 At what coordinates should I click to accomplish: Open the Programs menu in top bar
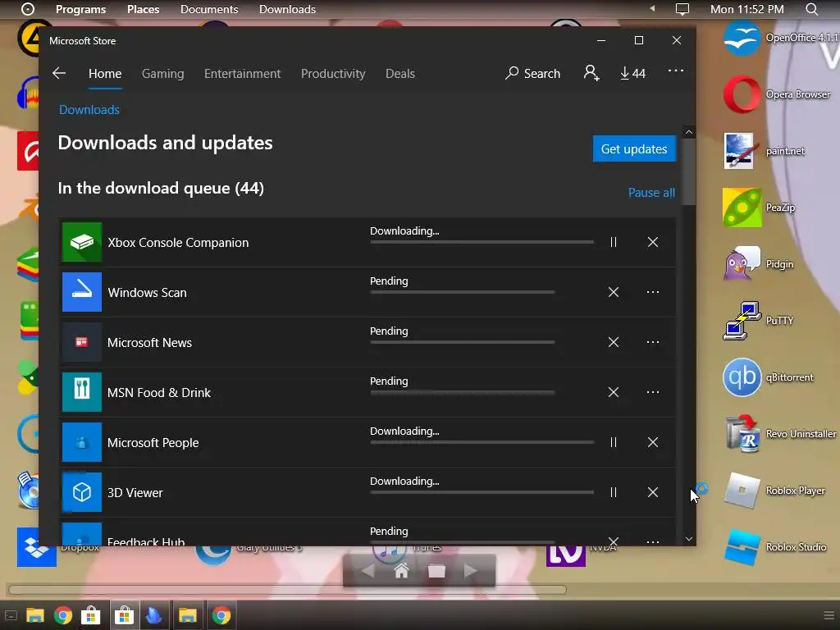click(81, 9)
